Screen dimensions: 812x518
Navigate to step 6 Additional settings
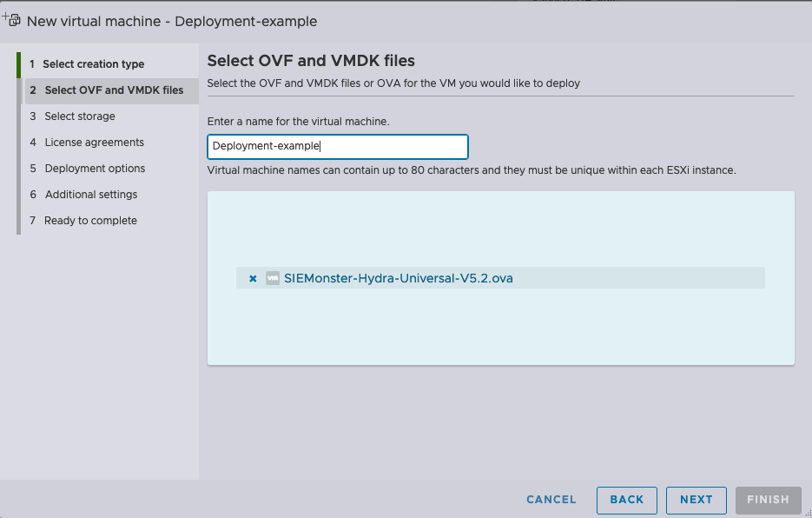pos(91,195)
